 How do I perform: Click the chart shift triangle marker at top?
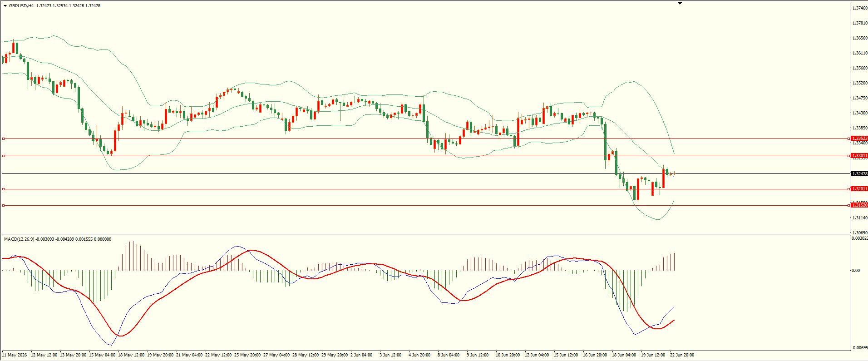click(680, 3)
